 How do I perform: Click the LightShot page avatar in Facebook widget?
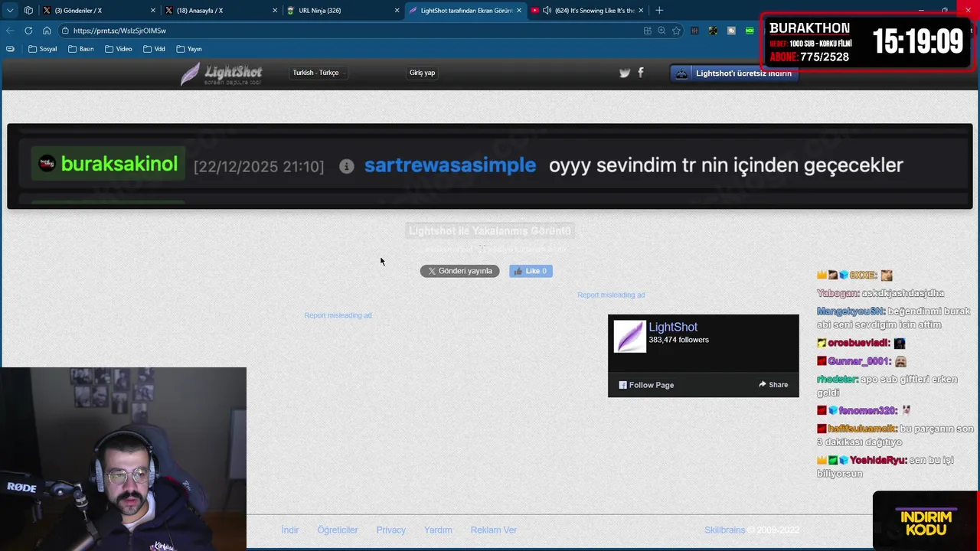click(630, 337)
